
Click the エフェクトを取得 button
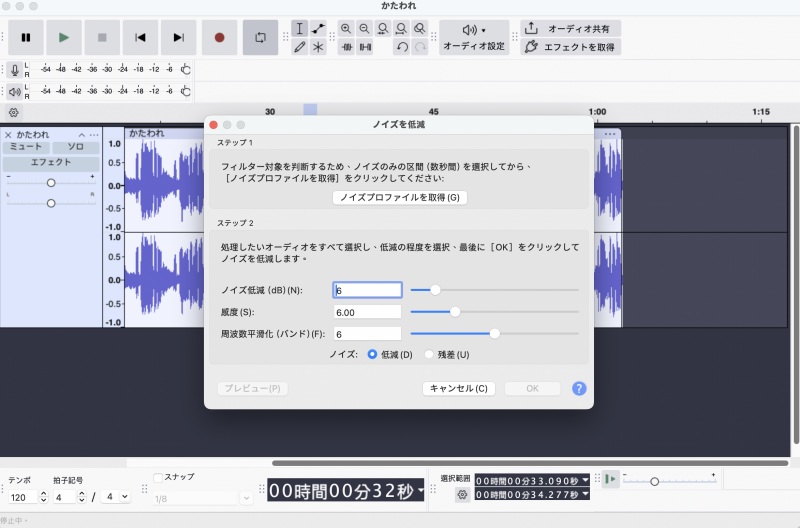570,47
